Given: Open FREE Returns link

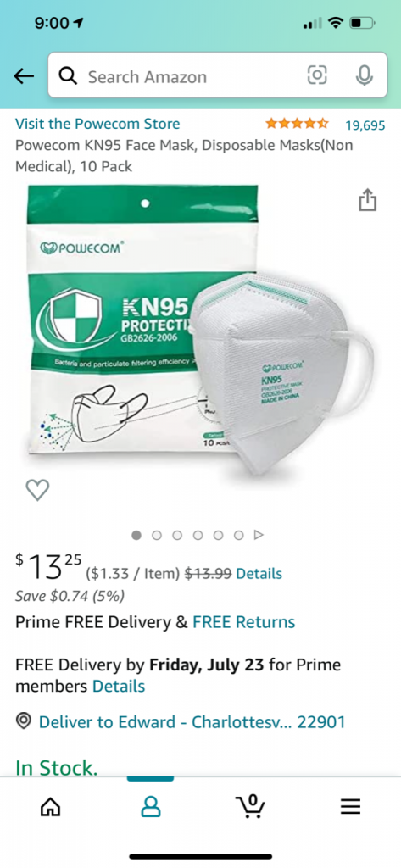Looking at the screenshot, I should coord(243,622).
